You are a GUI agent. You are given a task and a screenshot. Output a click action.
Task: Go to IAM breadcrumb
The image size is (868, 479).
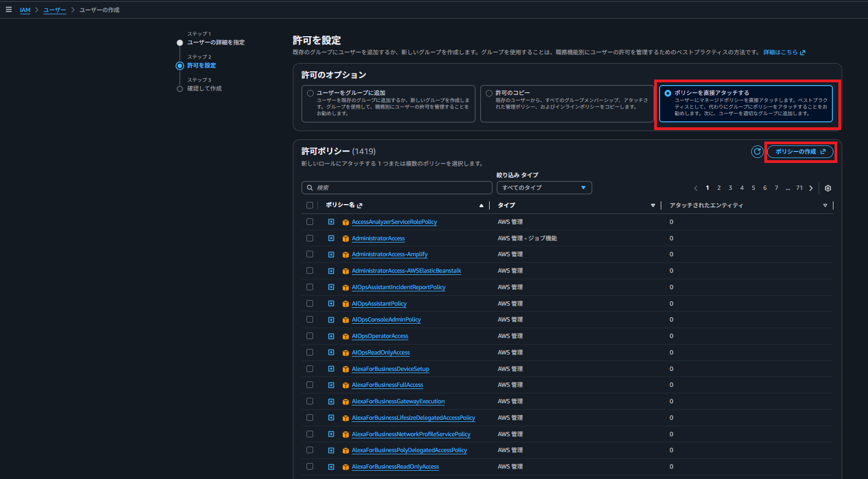[x=25, y=10]
